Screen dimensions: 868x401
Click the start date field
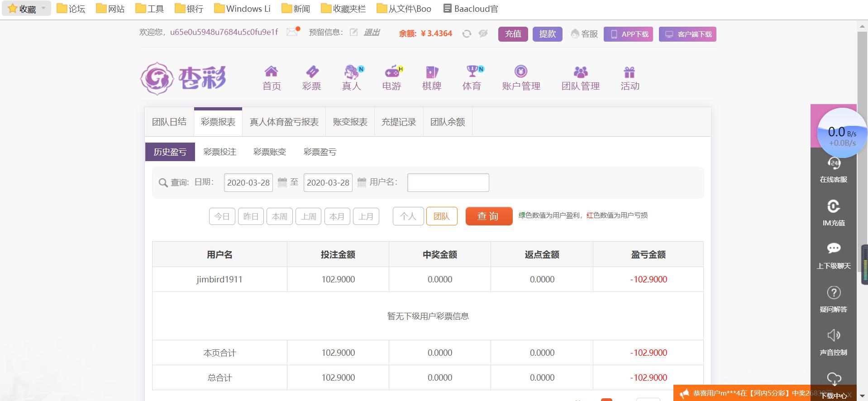coord(248,182)
